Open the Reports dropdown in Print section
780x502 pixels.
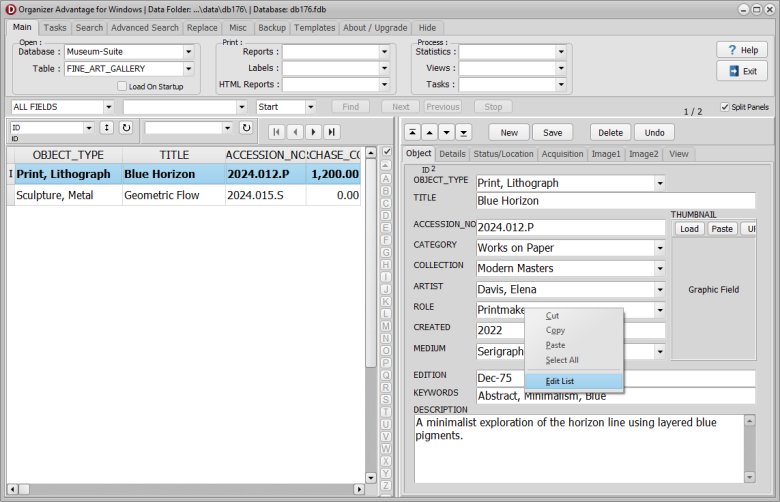pos(384,52)
